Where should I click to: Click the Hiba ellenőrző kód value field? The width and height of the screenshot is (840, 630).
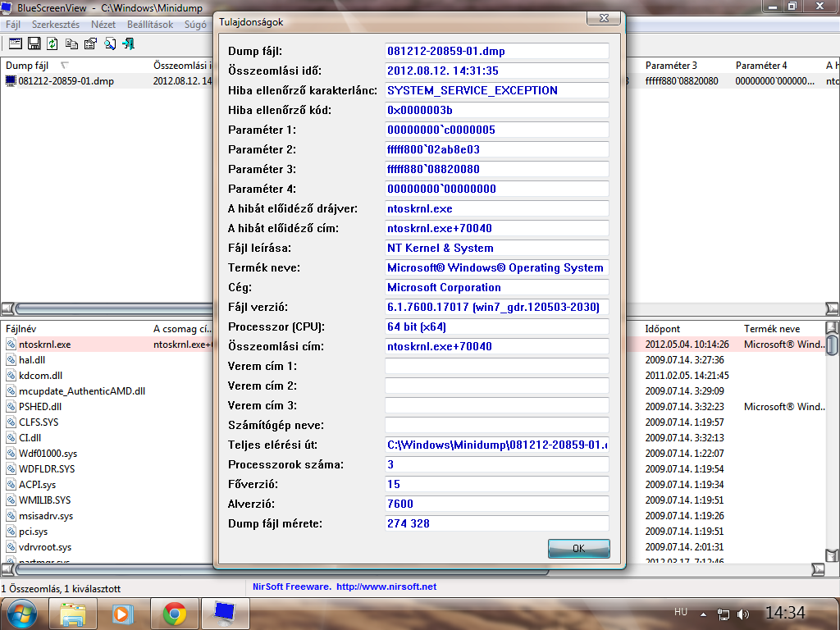[x=496, y=111]
